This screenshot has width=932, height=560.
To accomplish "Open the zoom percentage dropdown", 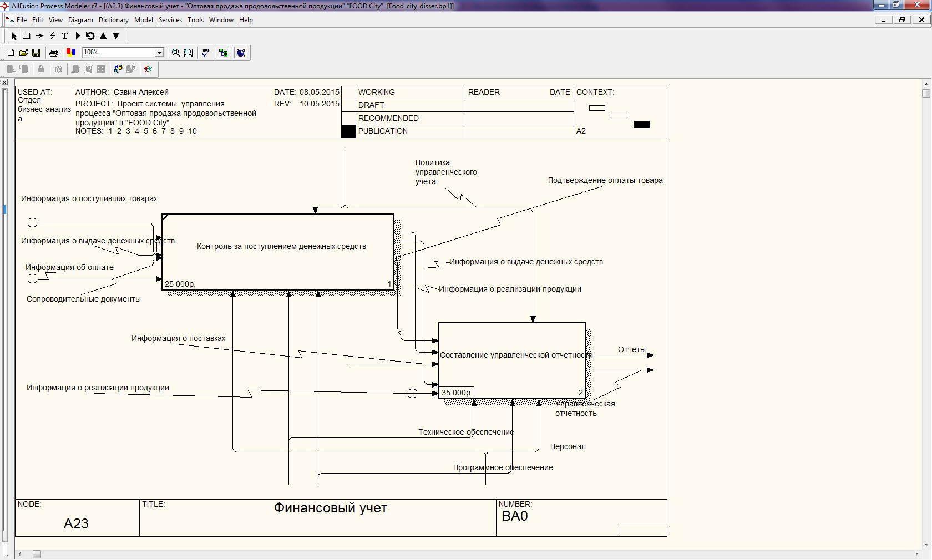I will pyautogui.click(x=159, y=52).
